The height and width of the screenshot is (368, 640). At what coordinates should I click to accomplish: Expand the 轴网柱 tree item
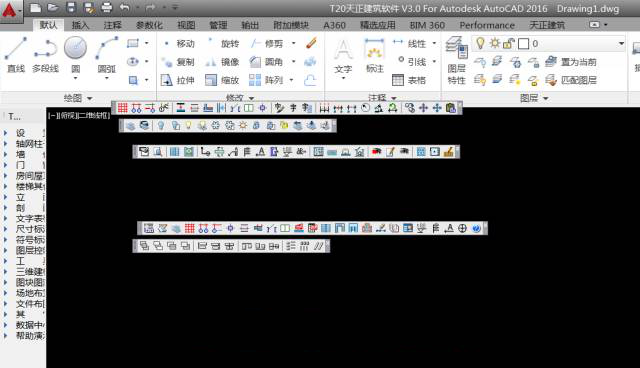coord(6,144)
